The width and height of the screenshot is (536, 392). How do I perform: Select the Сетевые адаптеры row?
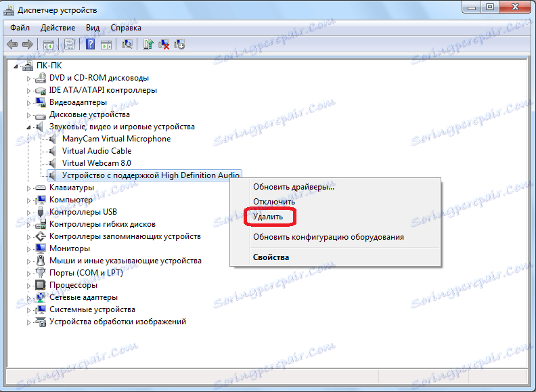pyautogui.click(x=83, y=297)
